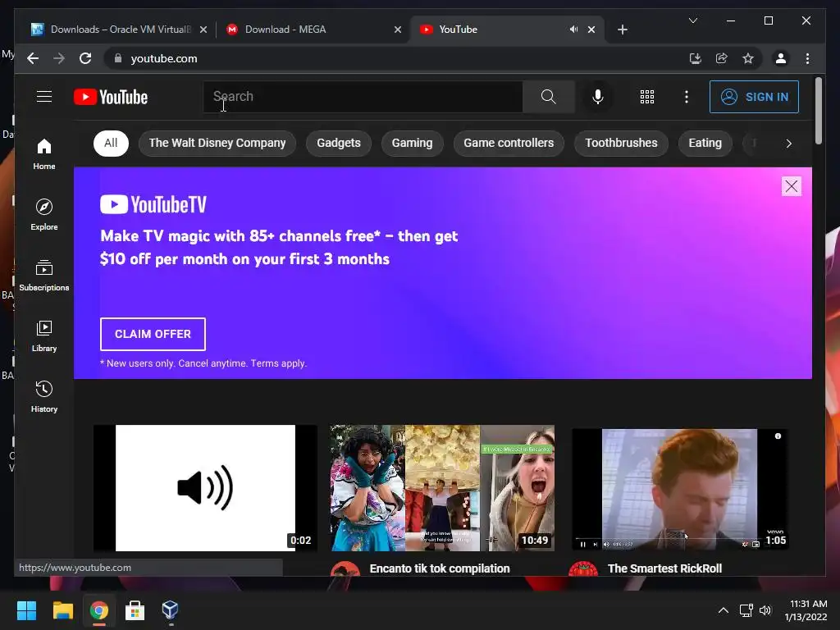
Task: Click The Smartest RickRoll title
Action: 664,568
